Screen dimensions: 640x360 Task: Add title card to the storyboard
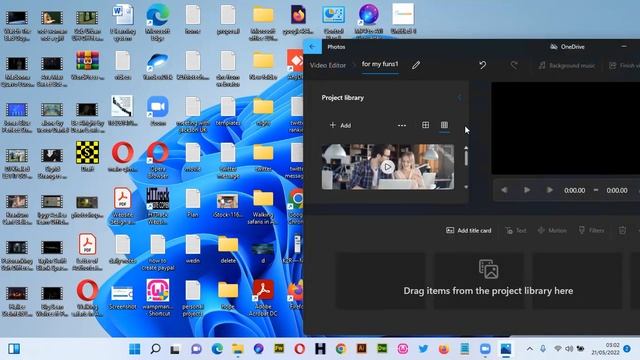point(469,231)
